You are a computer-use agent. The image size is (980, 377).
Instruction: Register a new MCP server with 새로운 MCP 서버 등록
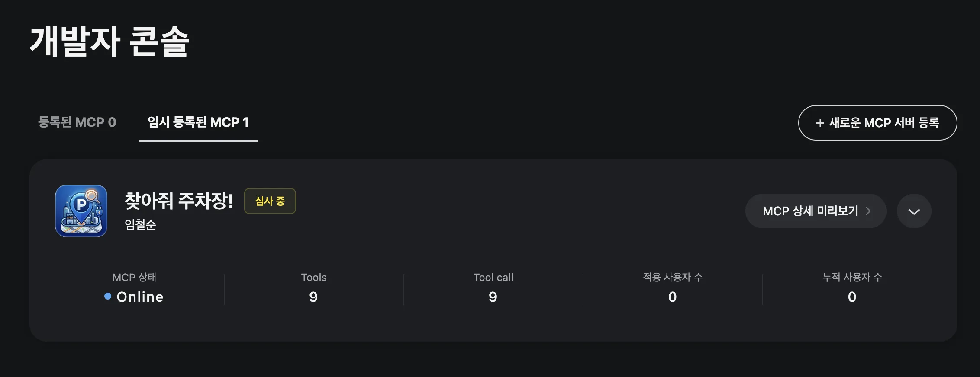click(877, 123)
